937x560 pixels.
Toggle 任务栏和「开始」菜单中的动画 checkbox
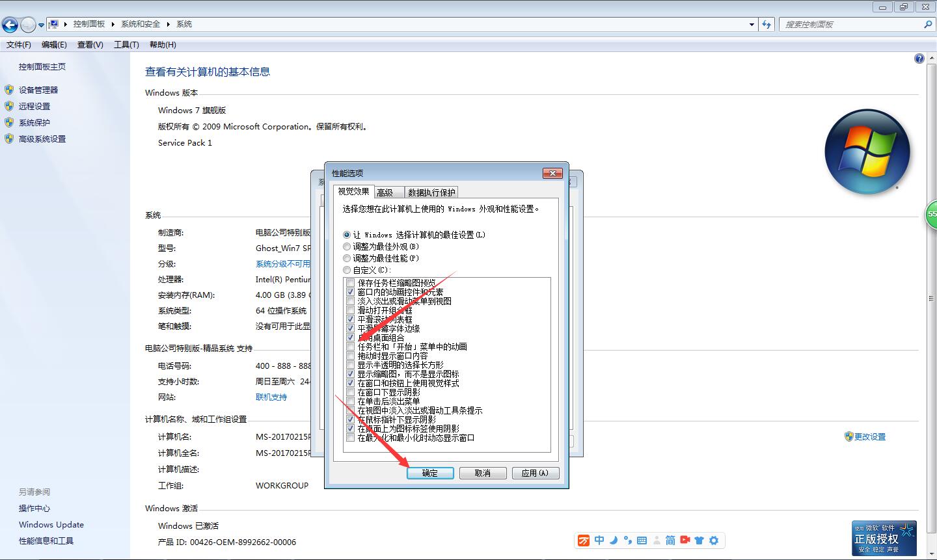pyautogui.click(x=351, y=347)
